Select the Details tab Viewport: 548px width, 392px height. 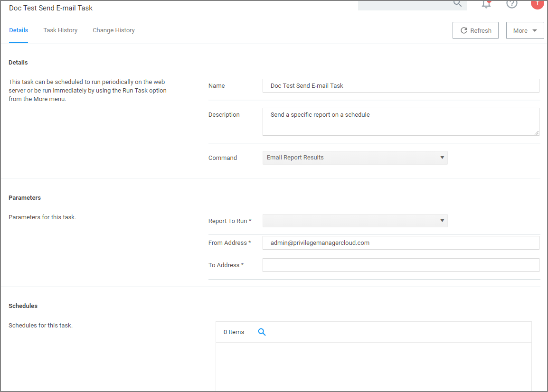[19, 30]
